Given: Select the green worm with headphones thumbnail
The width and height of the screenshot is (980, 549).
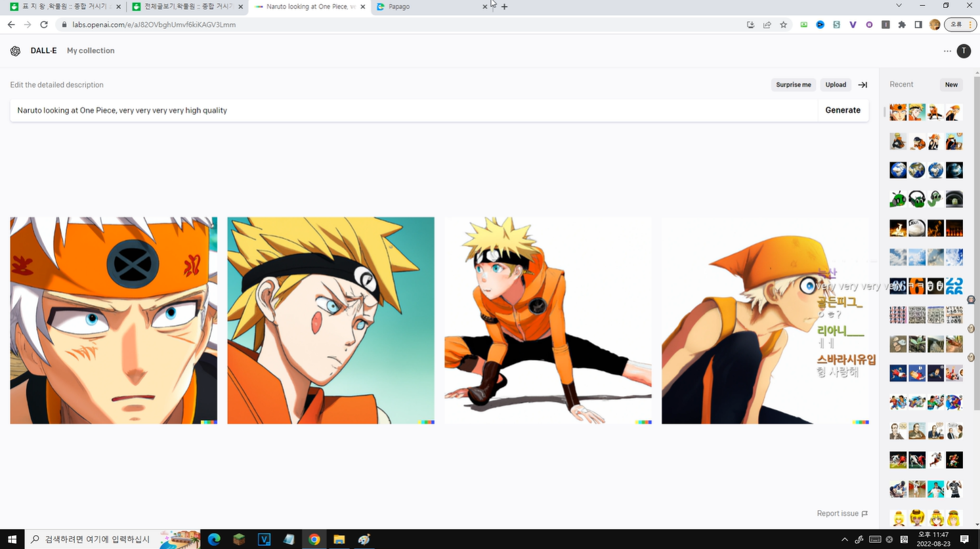Looking at the screenshot, I should click(917, 199).
